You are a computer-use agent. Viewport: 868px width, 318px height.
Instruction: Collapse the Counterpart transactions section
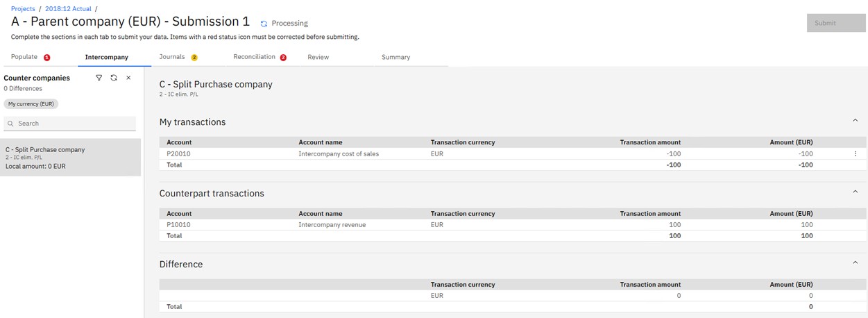[x=855, y=192]
